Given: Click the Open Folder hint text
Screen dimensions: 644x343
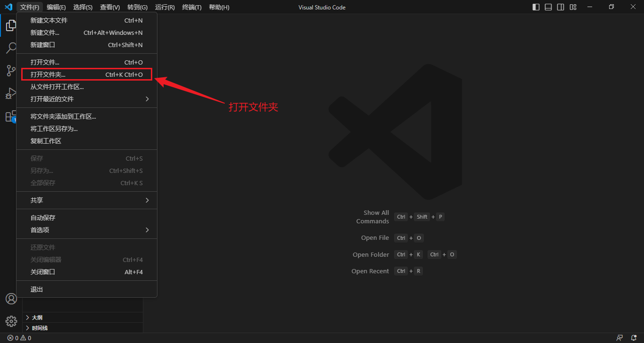Looking at the screenshot, I should coord(371,254).
